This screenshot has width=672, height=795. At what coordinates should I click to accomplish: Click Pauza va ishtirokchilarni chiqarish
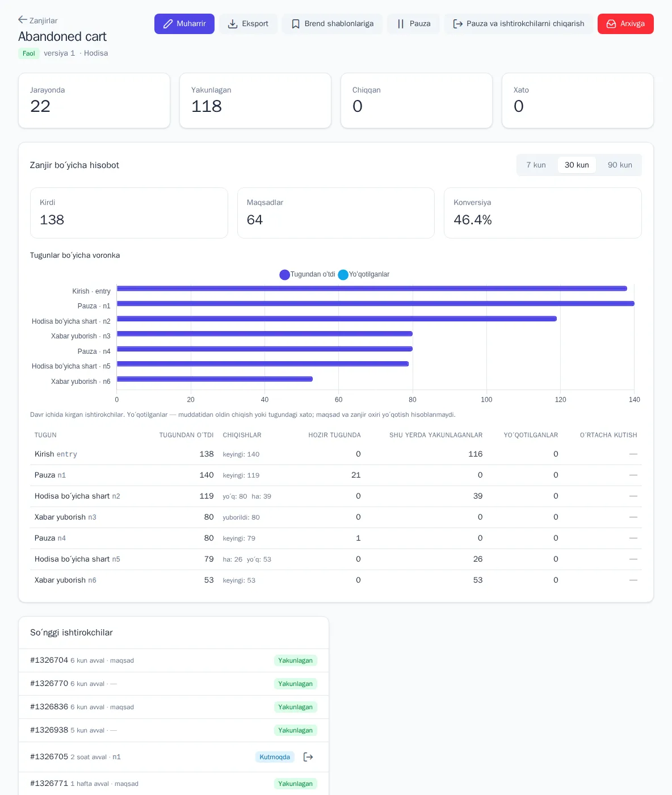(x=519, y=24)
